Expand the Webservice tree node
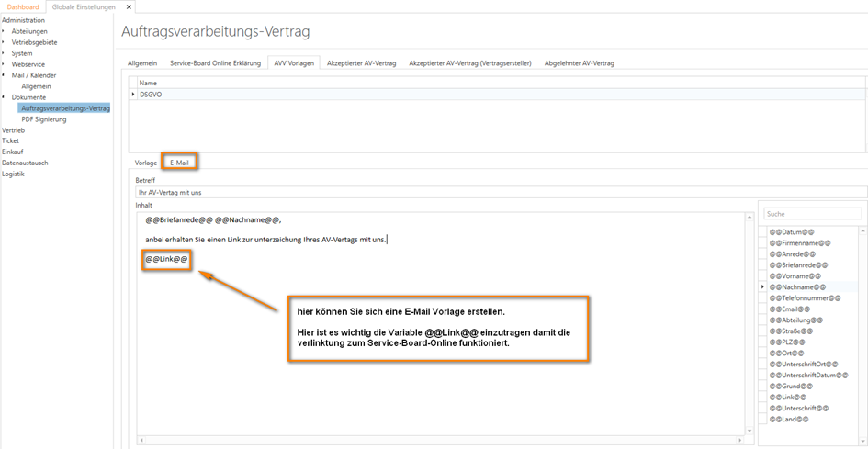 pos(4,64)
